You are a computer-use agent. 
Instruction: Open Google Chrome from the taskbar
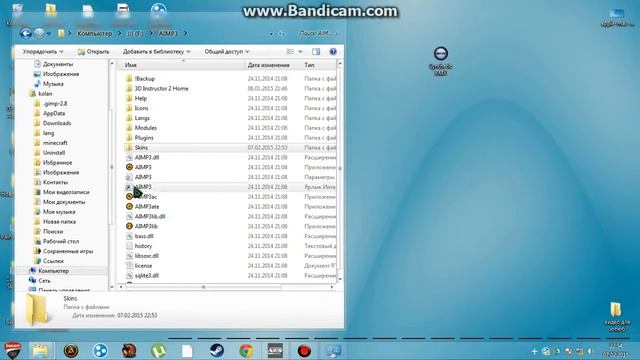246,351
